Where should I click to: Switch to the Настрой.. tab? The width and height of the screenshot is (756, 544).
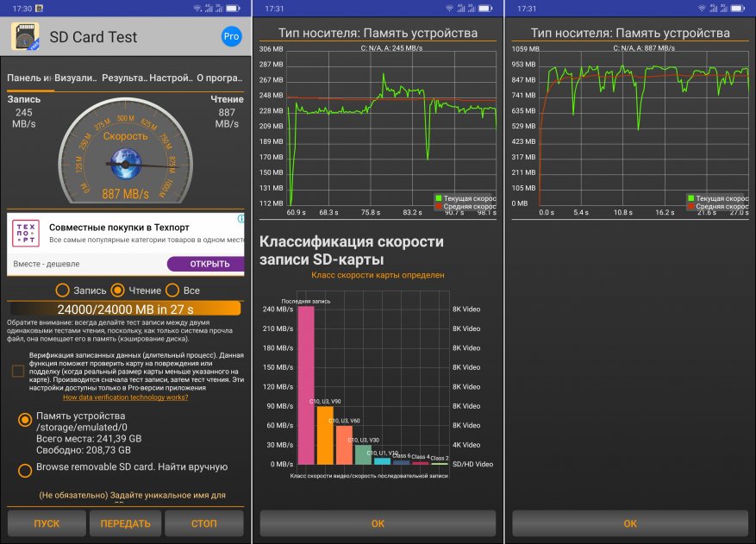pyautogui.click(x=171, y=78)
